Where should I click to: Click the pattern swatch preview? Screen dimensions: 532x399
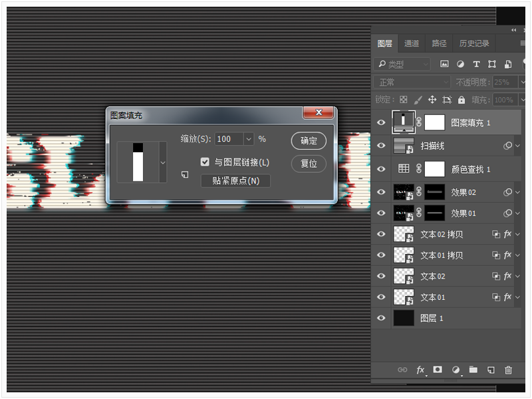pyautogui.click(x=138, y=162)
